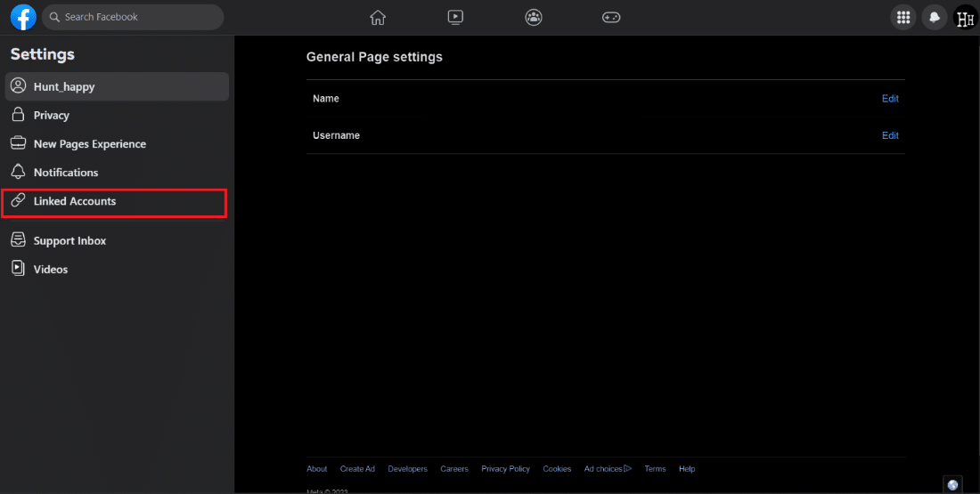Click the Facebook logo icon

(23, 18)
